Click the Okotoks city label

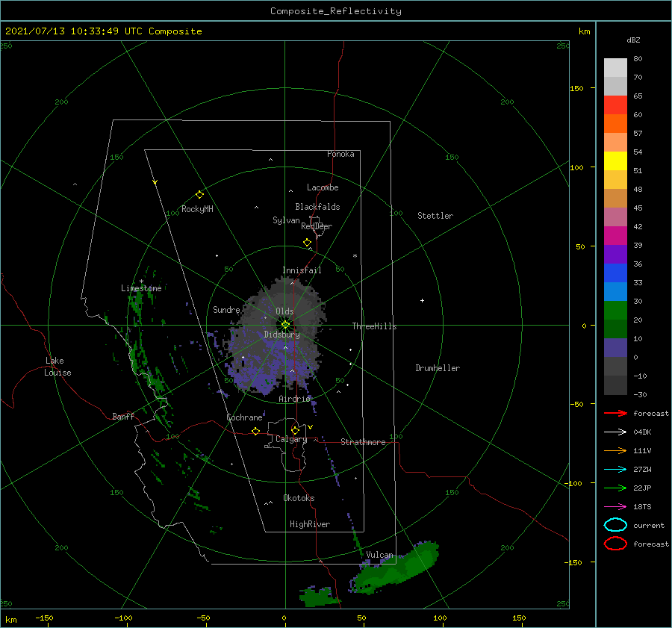pyautogui.click(x=299, y=498)
